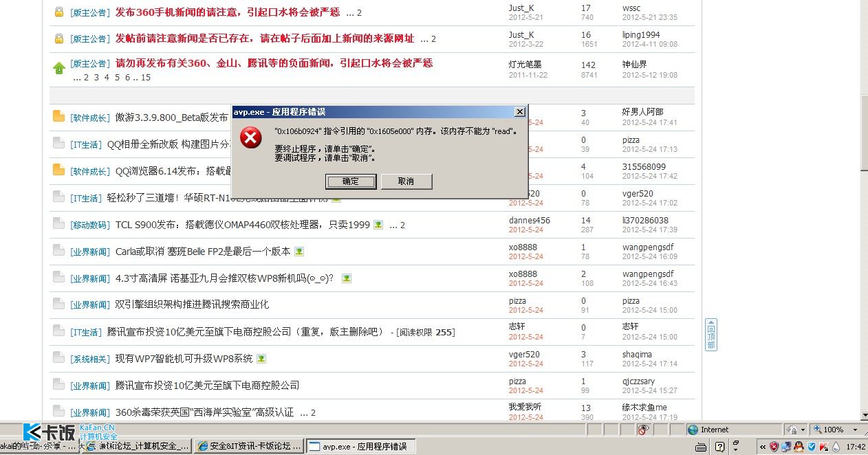
Task: Click the image attachment icon after TCL S900 title
Action: (378, 225)
